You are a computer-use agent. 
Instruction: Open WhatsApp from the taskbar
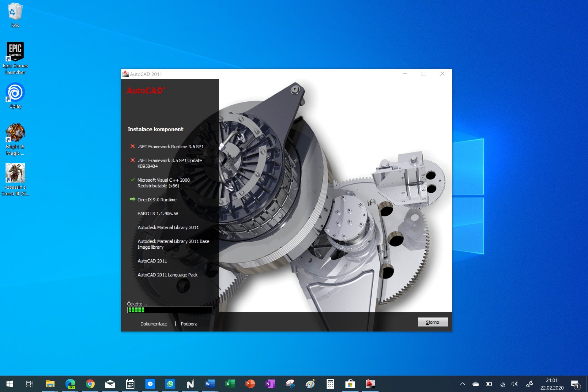170,384
